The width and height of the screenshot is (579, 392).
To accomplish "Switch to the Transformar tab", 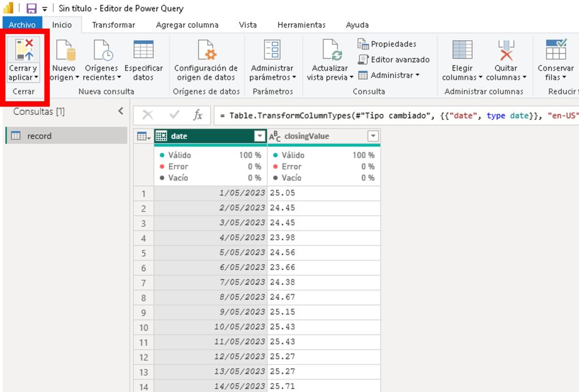I will (114, 25).
